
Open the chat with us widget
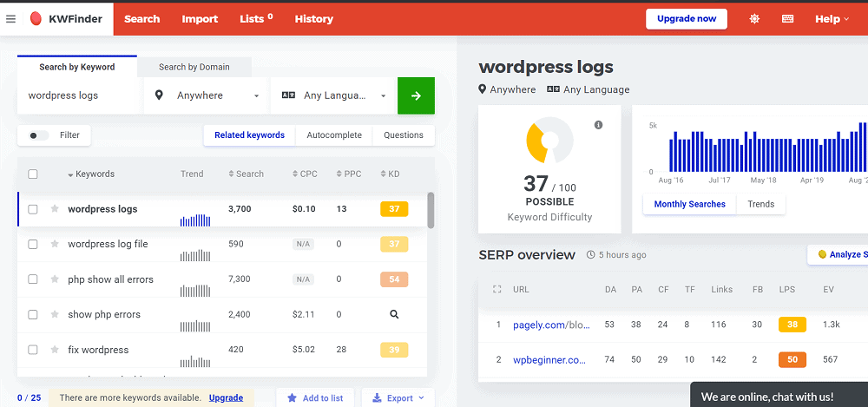pyautogui.click(x=779, y=394)
